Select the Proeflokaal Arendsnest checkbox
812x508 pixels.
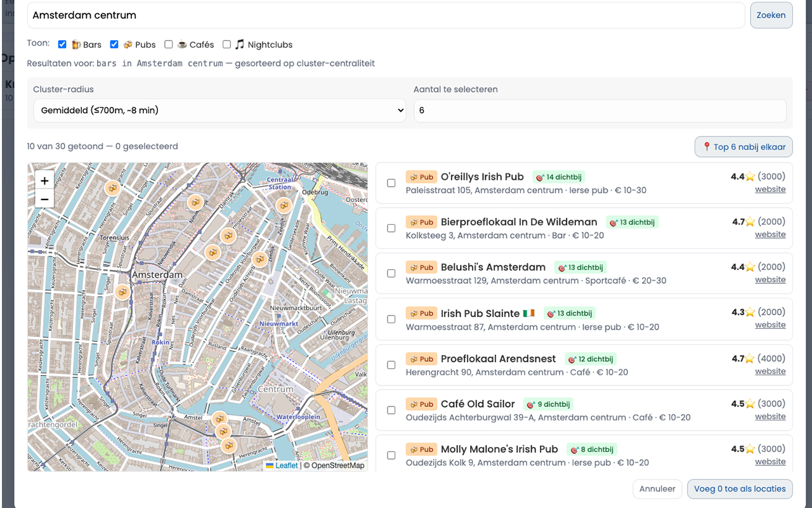point(391,365)
